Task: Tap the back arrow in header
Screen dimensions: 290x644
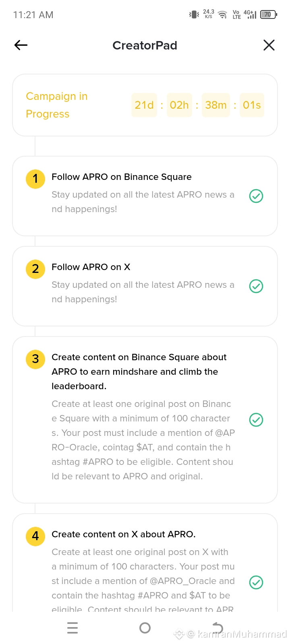Action: point(21,45)
